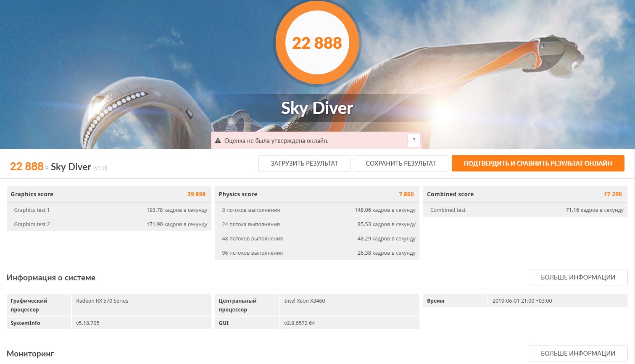Open БОЛЬШЕ ИНФОРМАЦИИ beside Мониторинг
Viewport: 635px width, 364px height.
[578, 353]
